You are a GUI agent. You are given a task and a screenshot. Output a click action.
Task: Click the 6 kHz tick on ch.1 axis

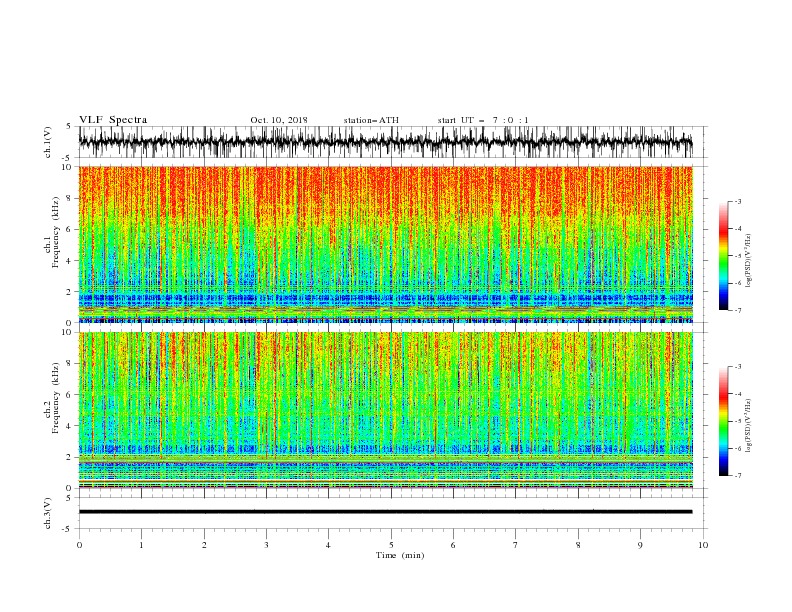[x=70, y=229]
